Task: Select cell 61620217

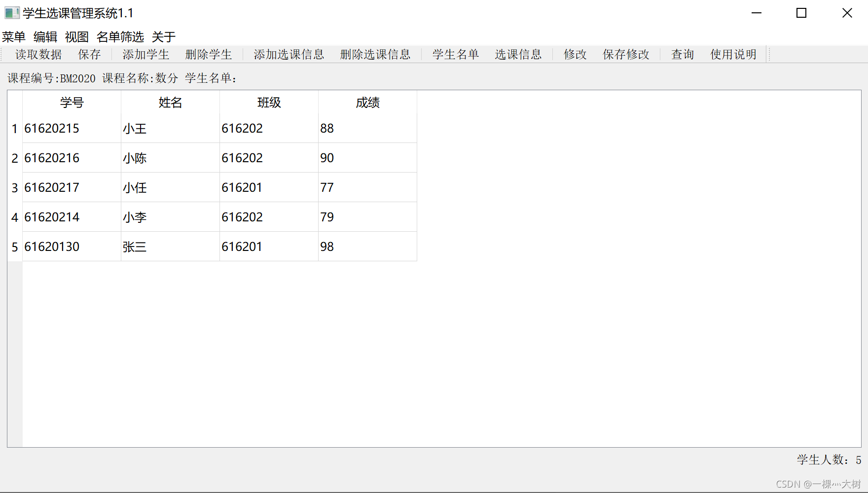Action: [x=72, y=187]
